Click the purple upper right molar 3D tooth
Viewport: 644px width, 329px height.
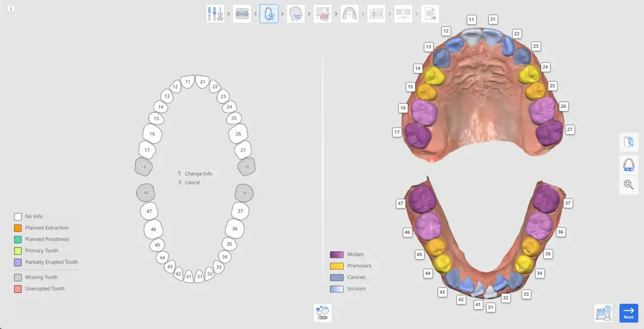(x=418, y=136)
